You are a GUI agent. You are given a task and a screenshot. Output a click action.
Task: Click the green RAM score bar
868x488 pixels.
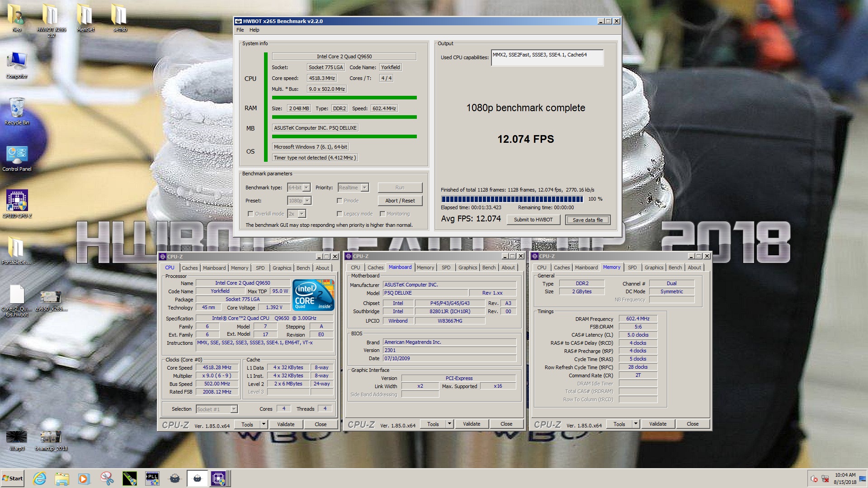tap(344, 117)
